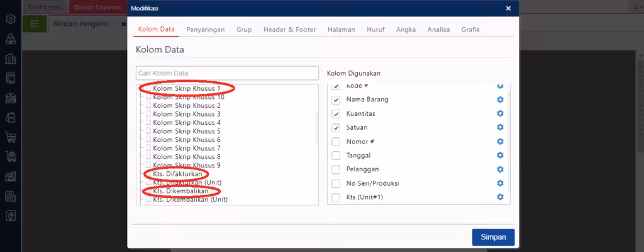The width and height of the screenshot is (644, 252).
Task: Switch to the Header & Footer tab
Action: coord(289,30)
